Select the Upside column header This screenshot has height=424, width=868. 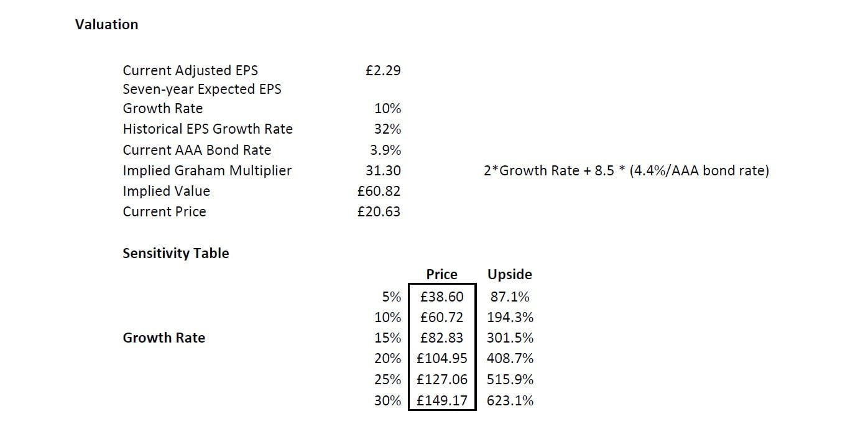pos(509,274)
